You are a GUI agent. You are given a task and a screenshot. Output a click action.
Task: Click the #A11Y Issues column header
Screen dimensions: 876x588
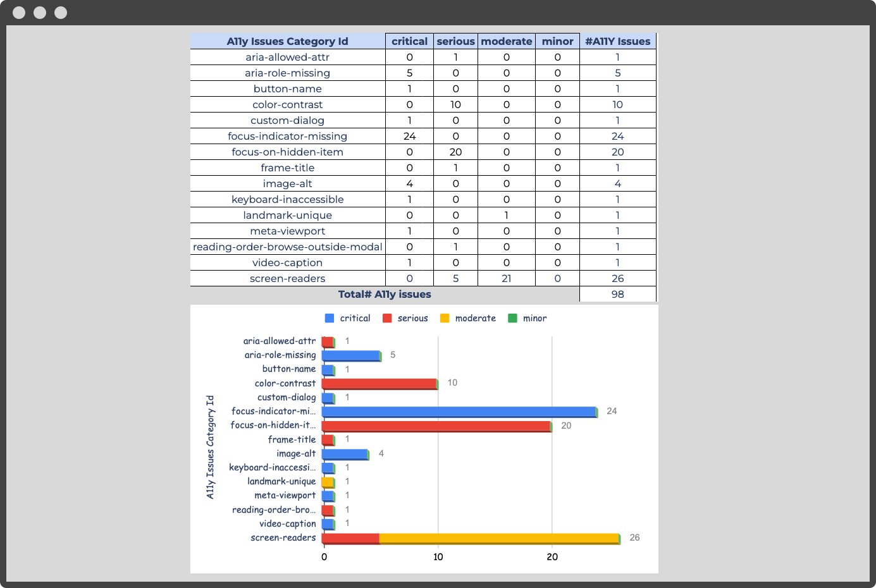point(617,41)
